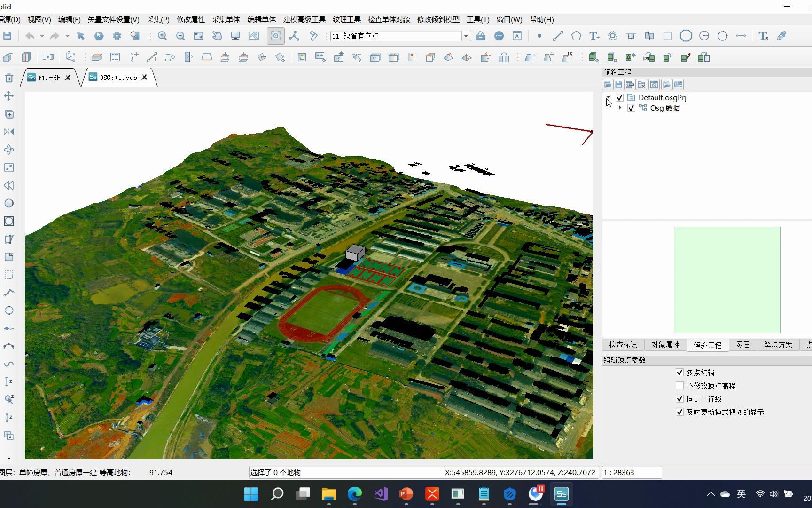Open the undo history dropdown arrow
812x508 pixels.
coord(42,36)
